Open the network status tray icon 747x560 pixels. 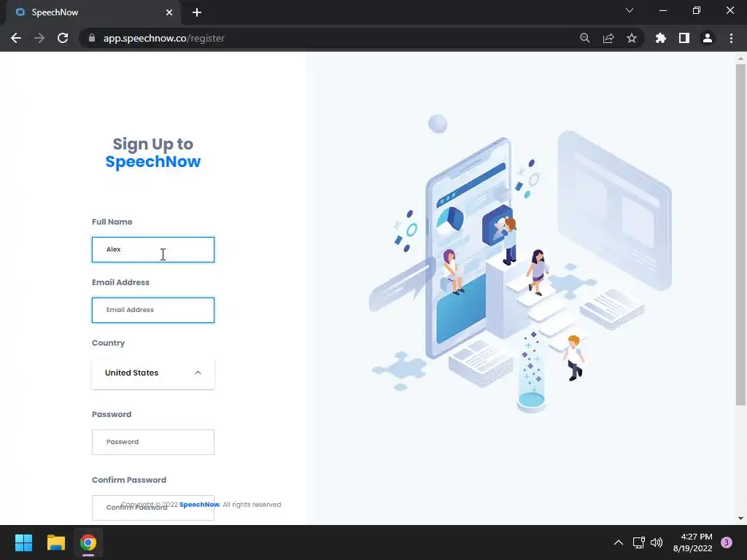pyautogui.click(x=638, y=542)
